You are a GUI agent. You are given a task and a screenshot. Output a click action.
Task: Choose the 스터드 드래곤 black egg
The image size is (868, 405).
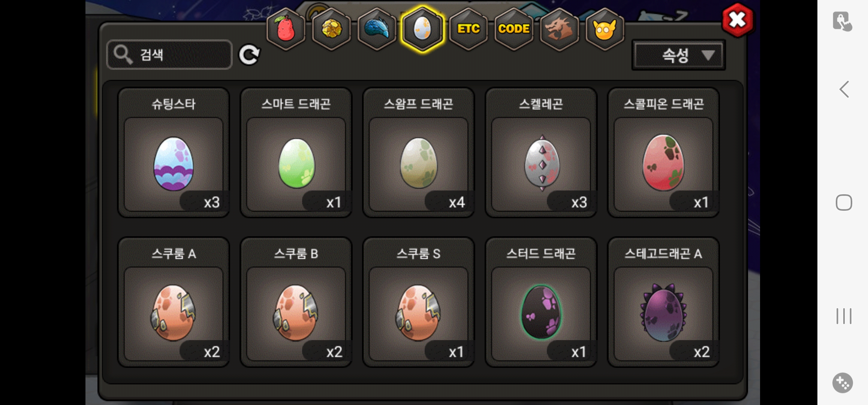click(541, 302)
